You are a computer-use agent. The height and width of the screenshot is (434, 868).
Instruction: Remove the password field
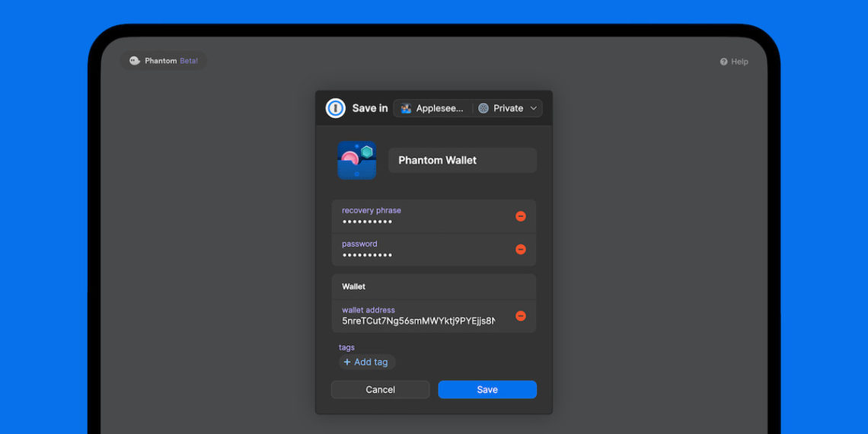click(520, 249)
